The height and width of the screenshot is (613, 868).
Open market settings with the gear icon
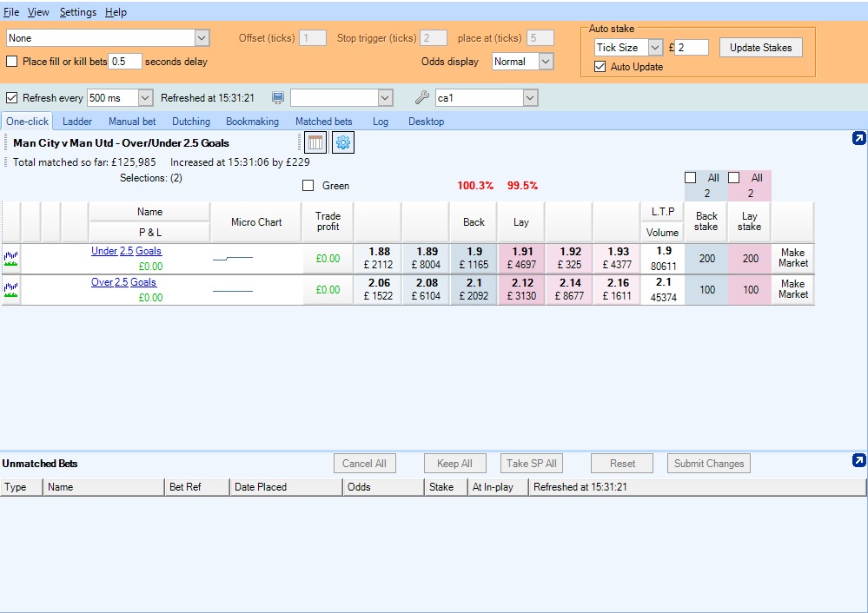pyautogui.click(x=342, y=142)
